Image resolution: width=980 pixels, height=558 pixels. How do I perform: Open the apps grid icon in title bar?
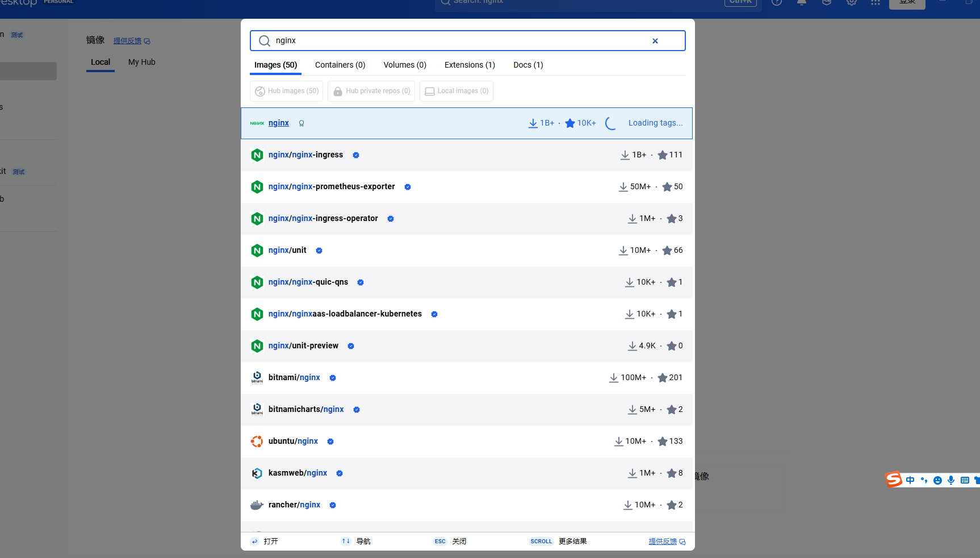pyautogui.click(x=876, y=2)
